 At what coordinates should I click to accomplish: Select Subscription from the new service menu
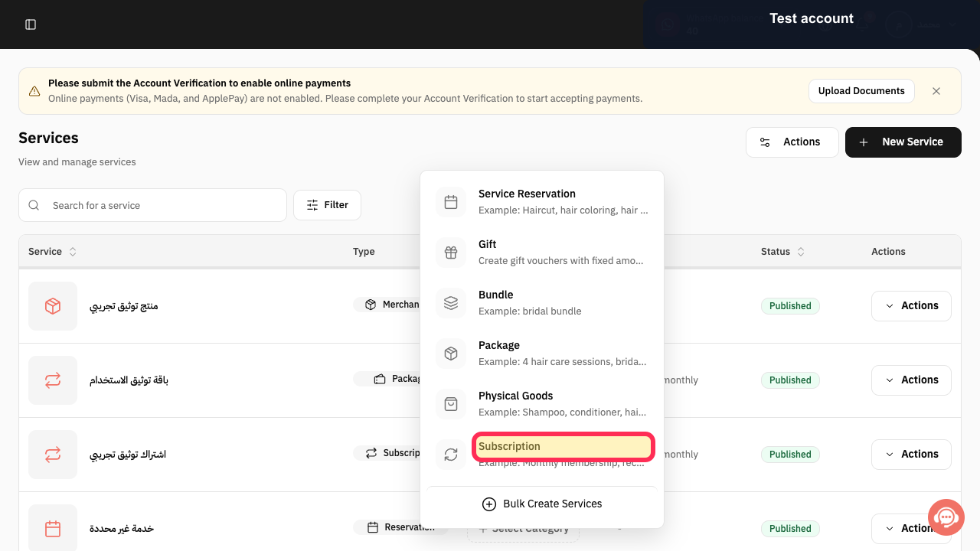click(x=563, y=447)
